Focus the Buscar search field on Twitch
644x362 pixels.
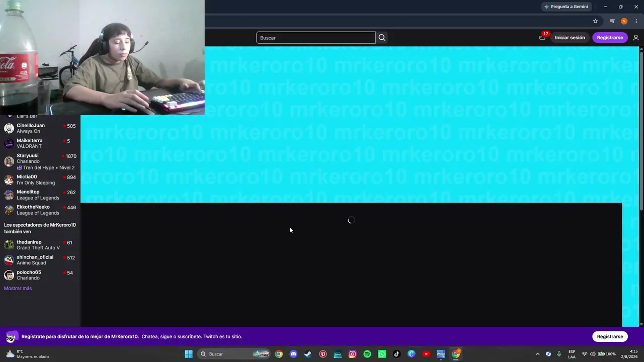tap(316, 38)
